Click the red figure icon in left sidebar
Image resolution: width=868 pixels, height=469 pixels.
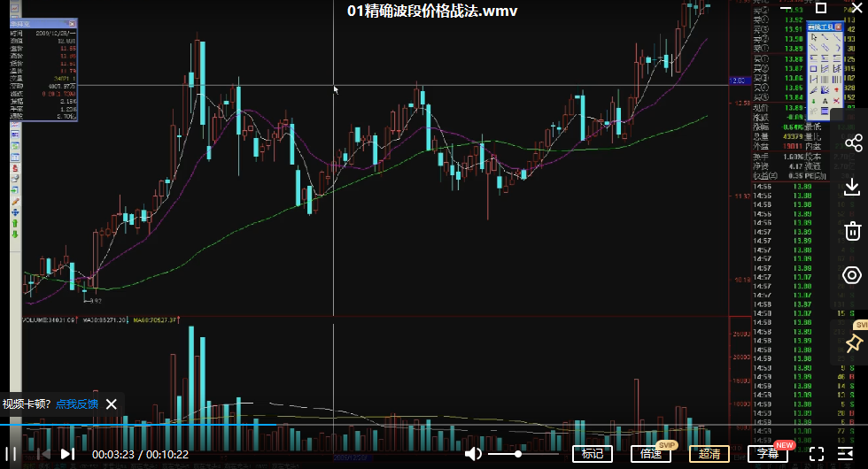click(15, 168)
